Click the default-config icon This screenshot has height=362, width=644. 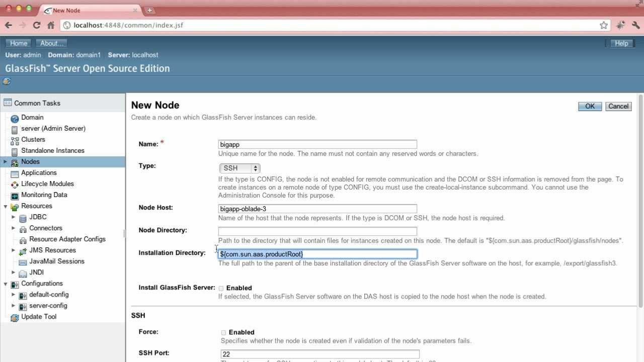point(23,295)
